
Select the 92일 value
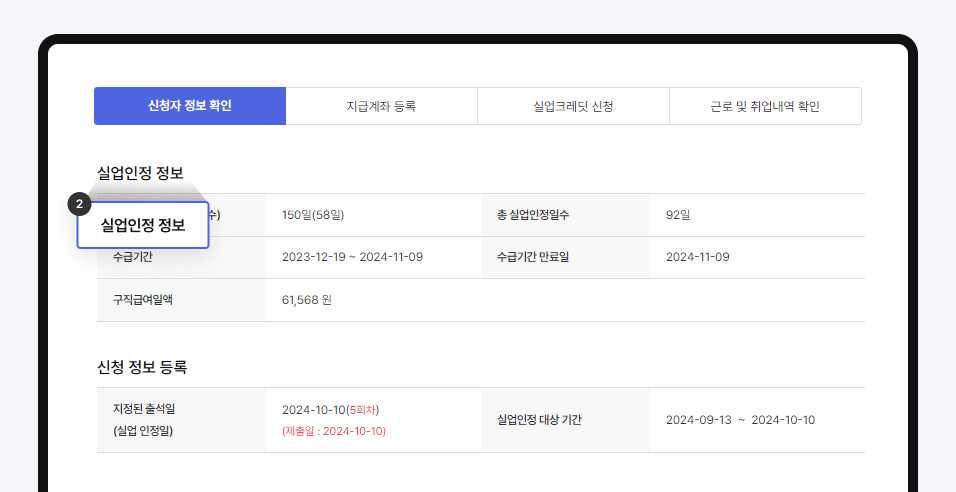(678, 215)
